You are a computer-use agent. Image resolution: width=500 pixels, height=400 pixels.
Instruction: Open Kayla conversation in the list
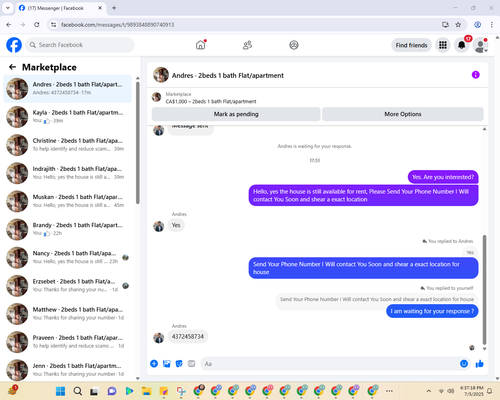coord(67,117)
